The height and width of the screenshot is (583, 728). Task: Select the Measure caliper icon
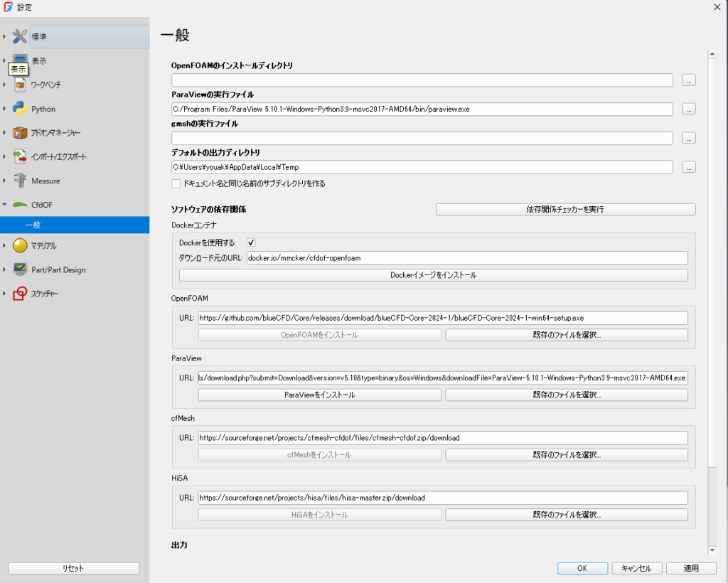(20, 181)
